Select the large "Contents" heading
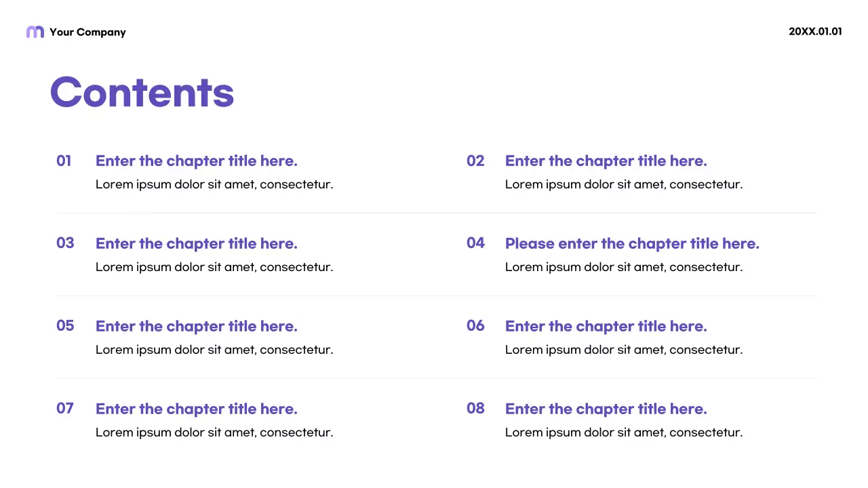 coord(142,92)
